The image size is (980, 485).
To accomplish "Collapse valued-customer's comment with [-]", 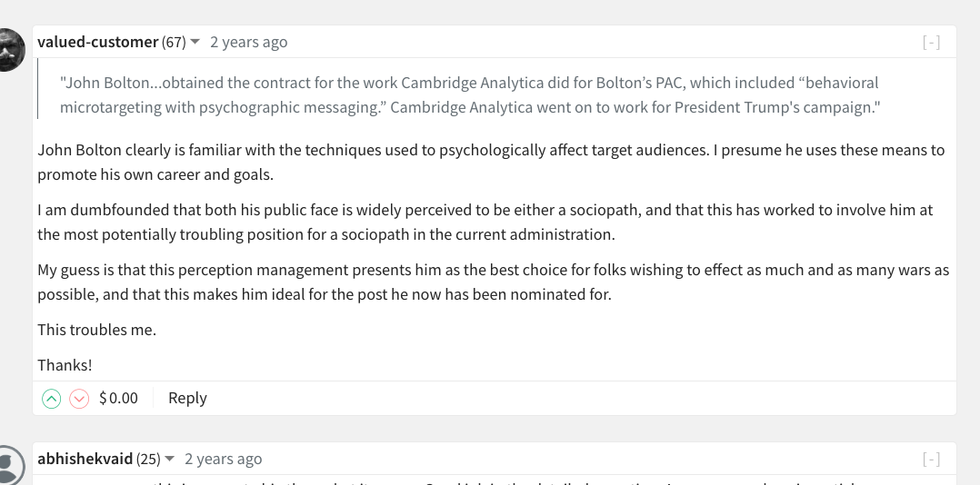I will pos(931,43).
